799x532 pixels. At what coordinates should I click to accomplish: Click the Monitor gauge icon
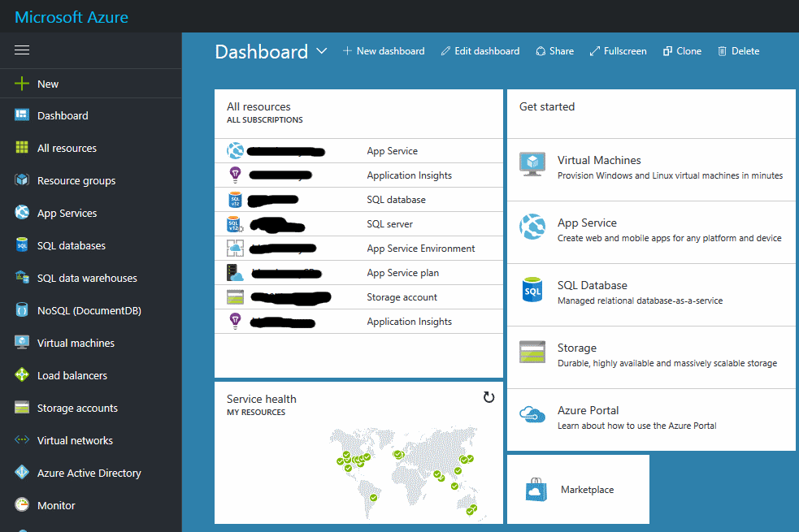pos(22,504)
